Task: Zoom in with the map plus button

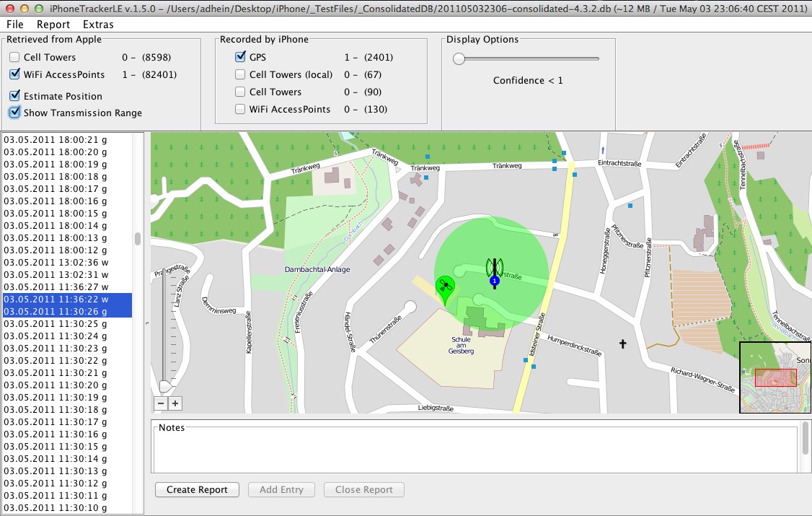Action: pos(175,403)
